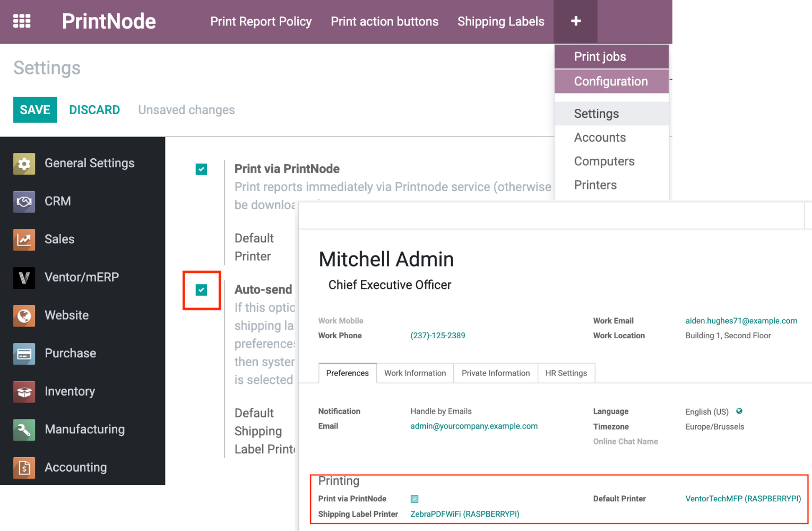Screen dimensions: 812x531
Task: Open the Handle by Emails notification setting
Action: point(441,411)
